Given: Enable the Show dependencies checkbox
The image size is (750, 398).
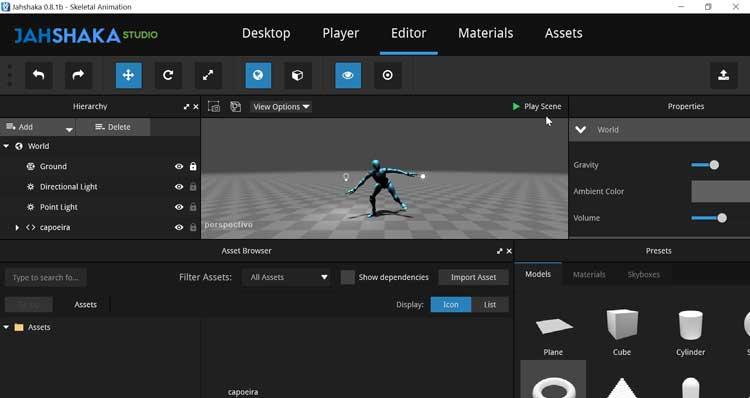Looking at the screenshot, I should click(x=348, y=277).
